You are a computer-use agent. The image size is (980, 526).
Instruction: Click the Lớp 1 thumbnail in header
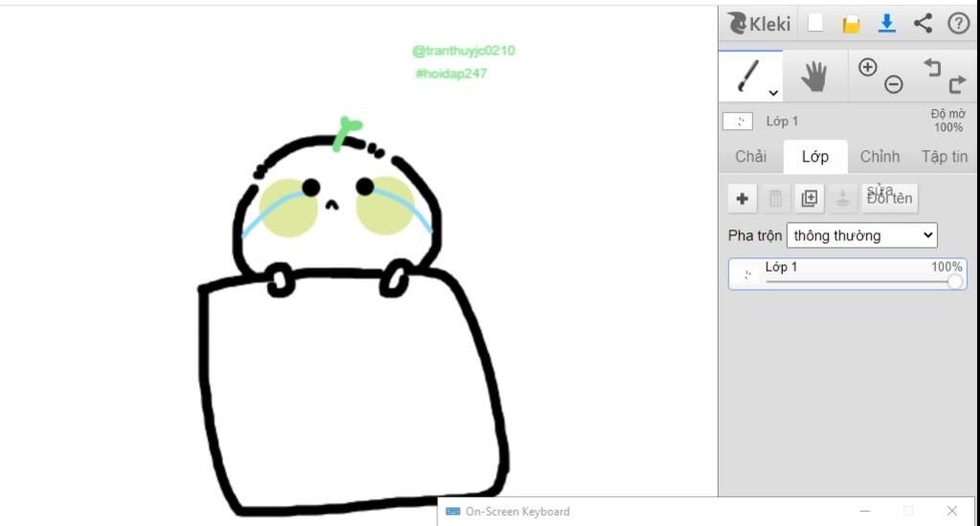point(738,121)
